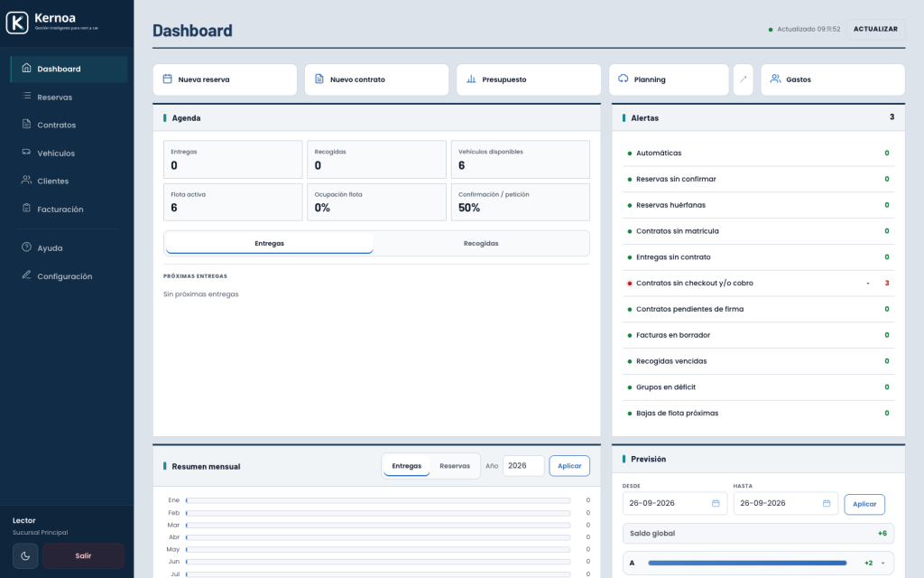Click the Año input field showing 2026
This screenshot has width=924, height=578.
pos(523,466)
